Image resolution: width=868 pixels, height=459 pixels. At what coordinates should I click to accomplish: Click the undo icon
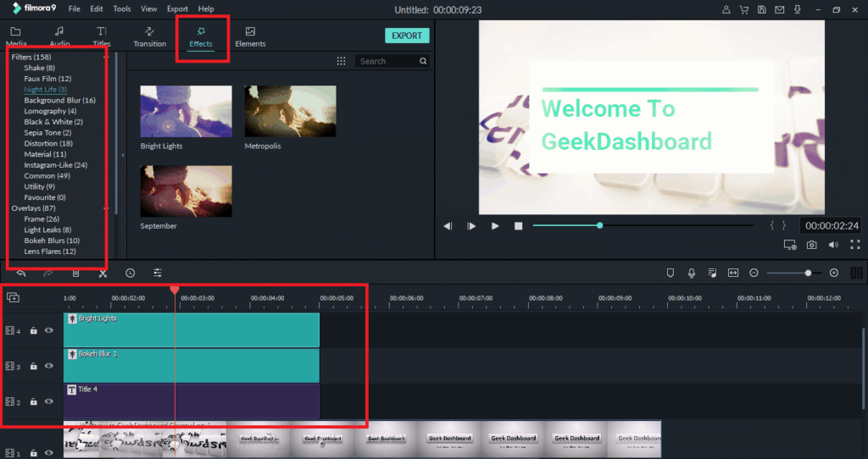21,273
